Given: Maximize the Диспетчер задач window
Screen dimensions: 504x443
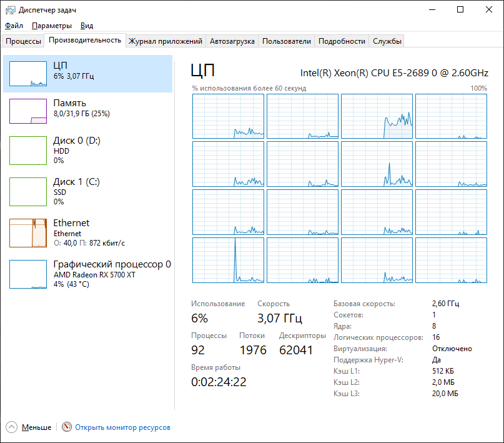Looking at the screenshot, I should (x=460, y=9).
